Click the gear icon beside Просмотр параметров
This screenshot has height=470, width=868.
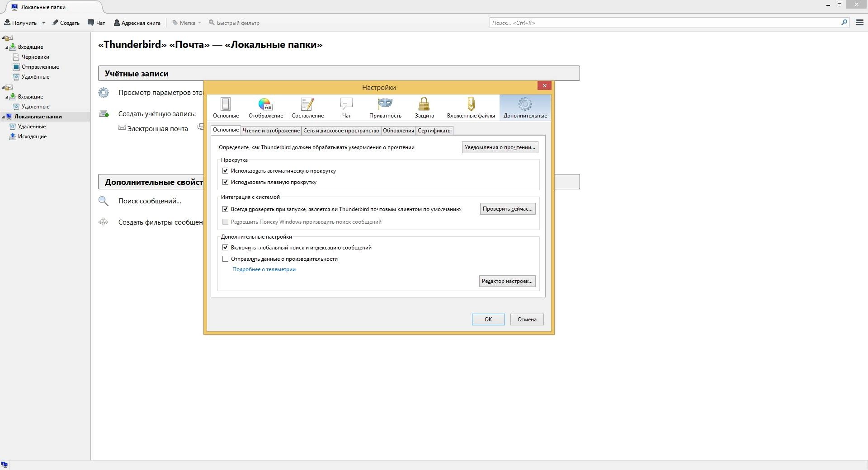[104, 93]
